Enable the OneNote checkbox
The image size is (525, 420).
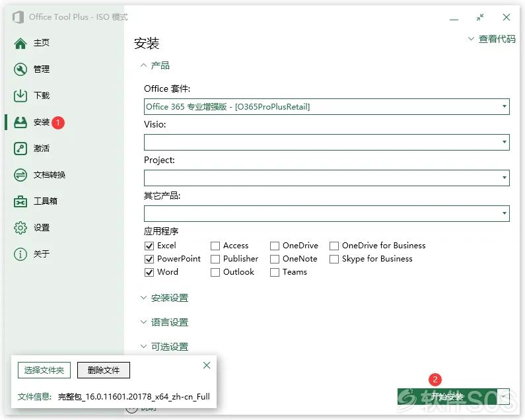click(x=275, y=259)
